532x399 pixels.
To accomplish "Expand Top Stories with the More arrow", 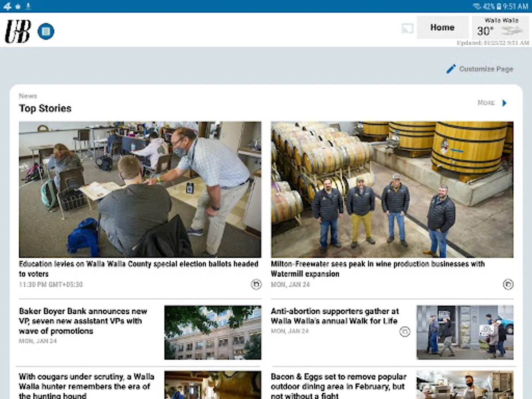I will (504, 103).
